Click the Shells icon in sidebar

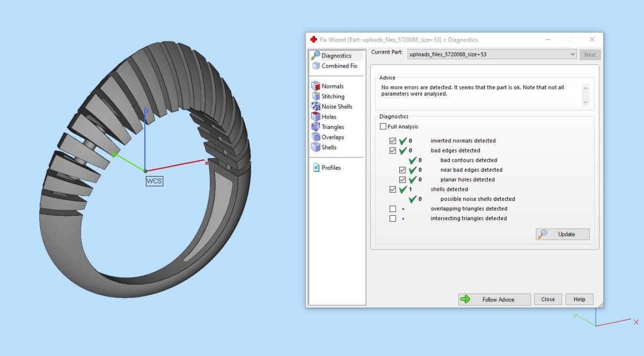316,147
